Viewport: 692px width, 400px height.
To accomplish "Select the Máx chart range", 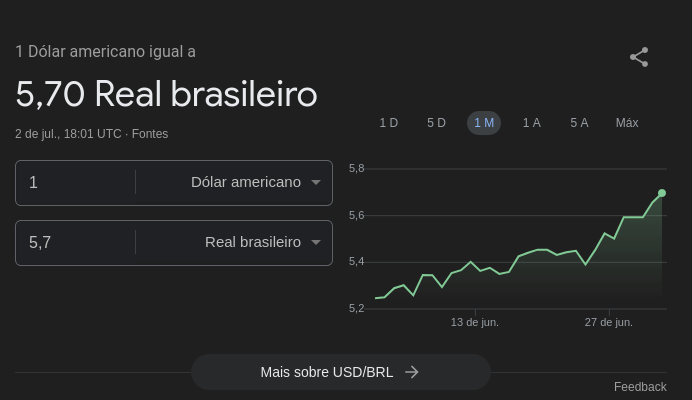I will point(627,123).
